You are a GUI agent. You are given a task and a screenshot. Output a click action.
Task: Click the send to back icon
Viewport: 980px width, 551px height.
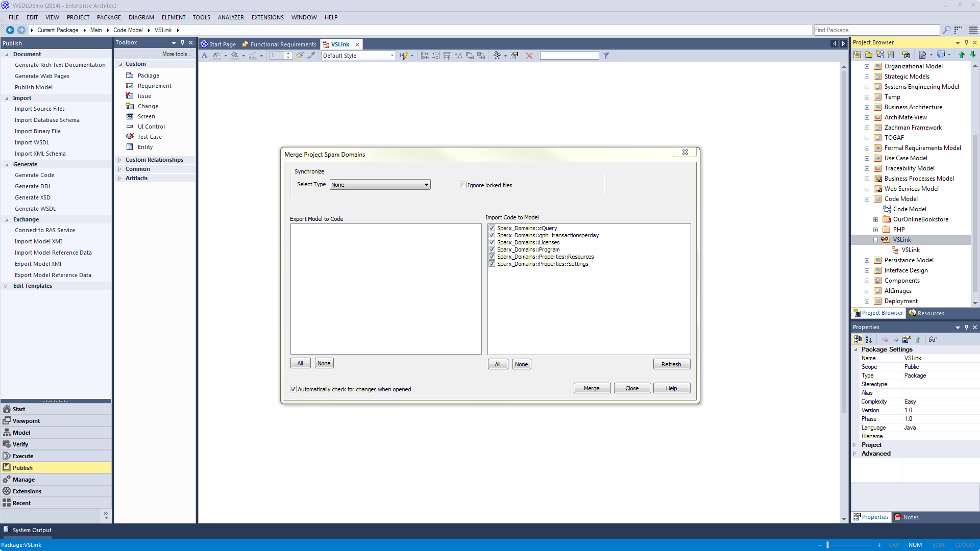point(481,56)
